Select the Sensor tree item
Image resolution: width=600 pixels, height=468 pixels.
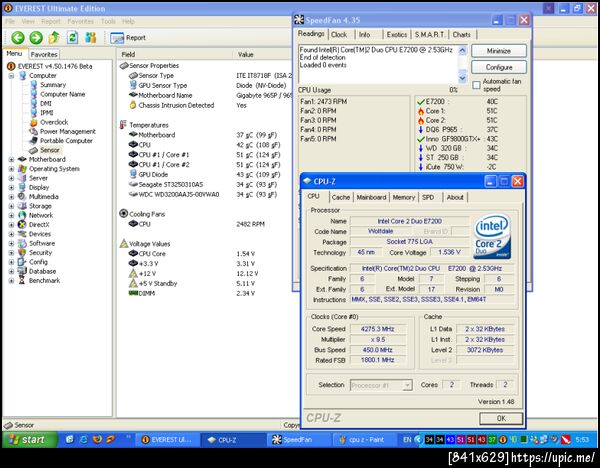click(50, 150)
